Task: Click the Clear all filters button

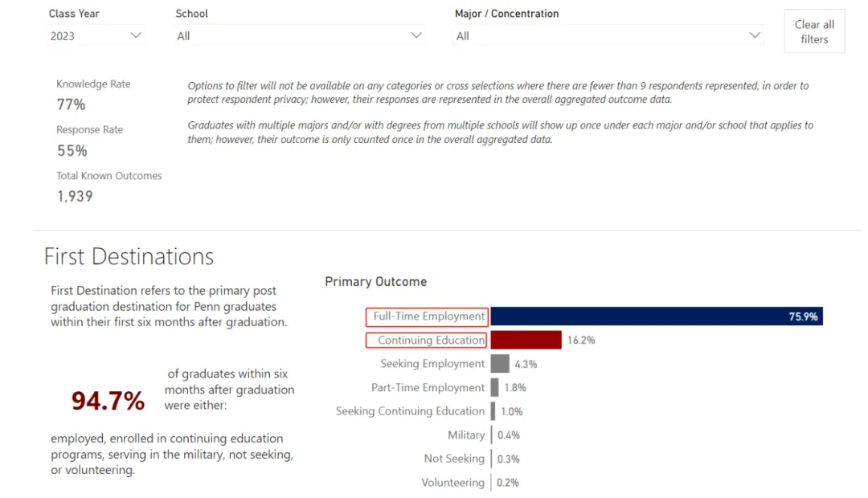Action: coord(814,31)
